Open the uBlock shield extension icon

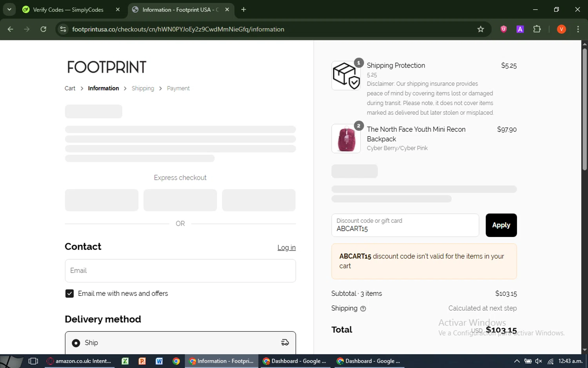(x=504, y=29)
